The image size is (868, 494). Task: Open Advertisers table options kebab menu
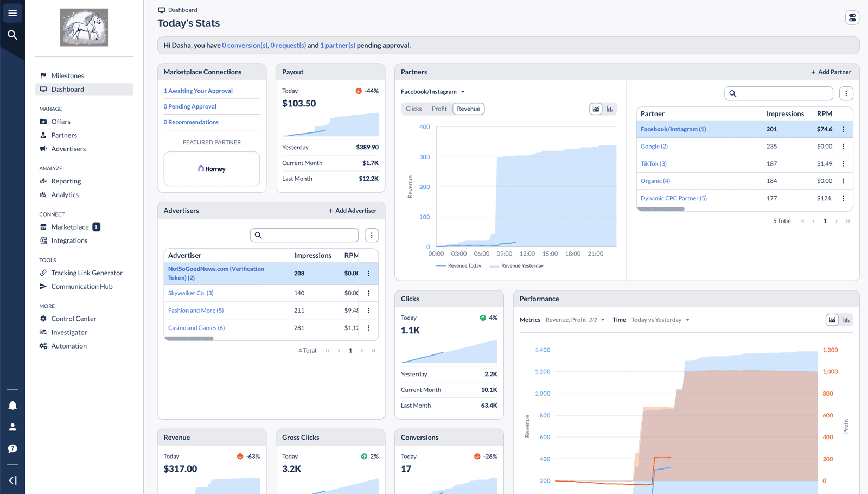(372, 235)
